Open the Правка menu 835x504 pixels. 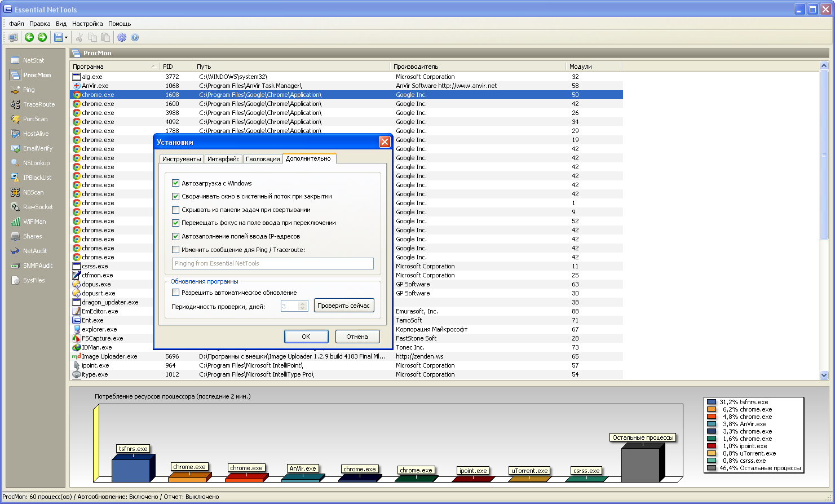[40, 24]
